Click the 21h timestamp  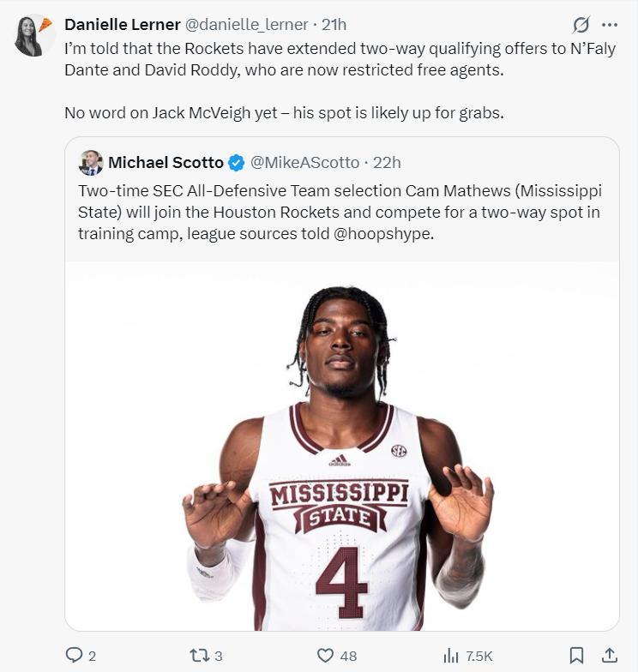coord(334,25)
